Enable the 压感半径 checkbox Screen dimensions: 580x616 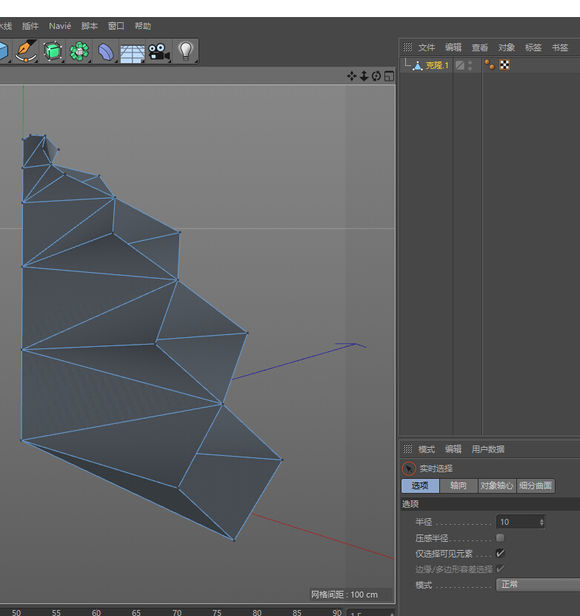[x=500, y=537]
